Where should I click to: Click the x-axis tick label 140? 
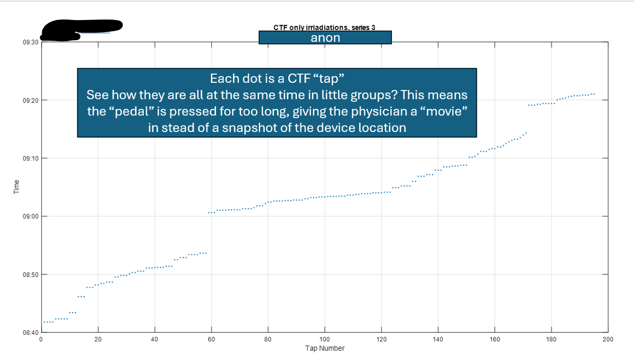[x=438, y=339]
